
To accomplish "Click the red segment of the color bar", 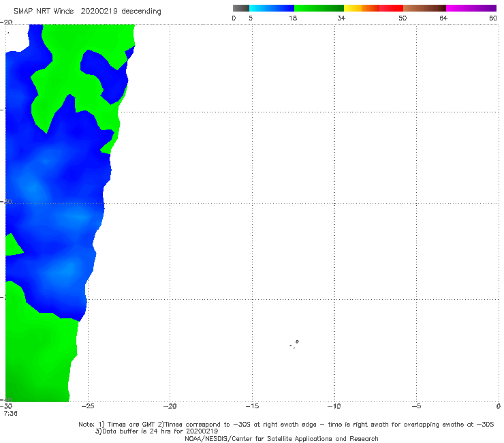I will point(391,8).
